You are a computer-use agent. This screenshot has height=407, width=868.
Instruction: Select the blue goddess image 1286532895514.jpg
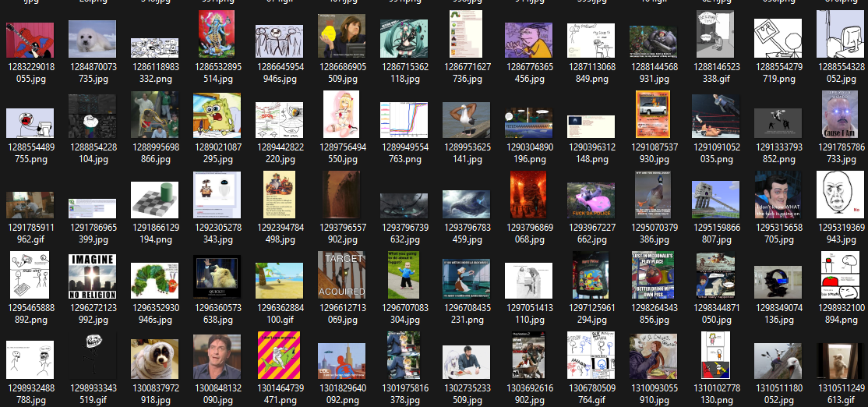[217, 34]
